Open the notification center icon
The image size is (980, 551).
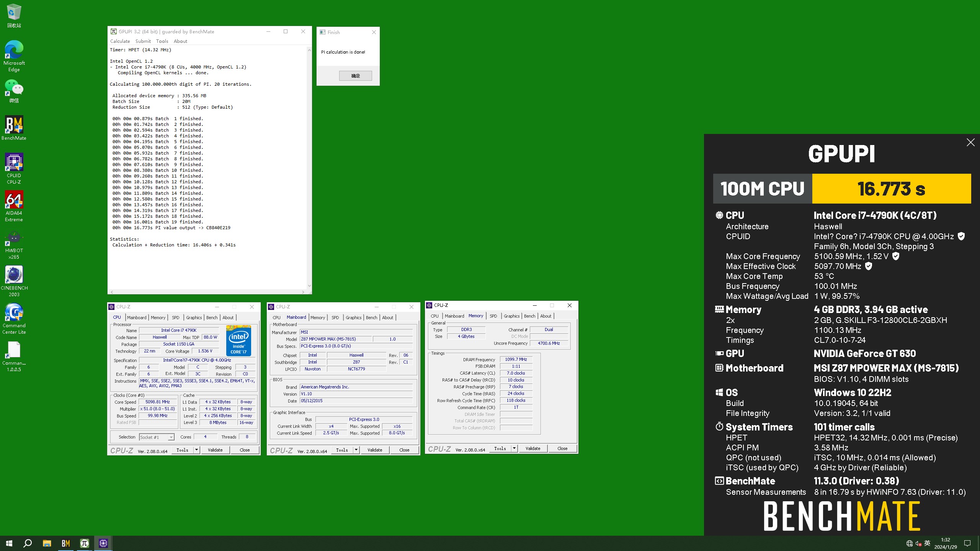pos(967,543)
